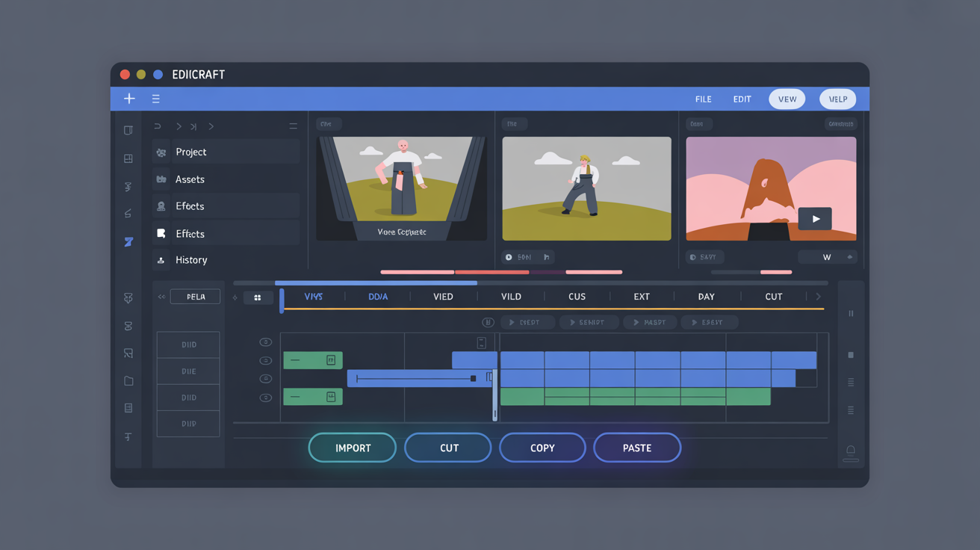Switch to the VILD timeline tab
Image resolution: width=980 pixels, height=550 pixels.
[x=511, y=297]
